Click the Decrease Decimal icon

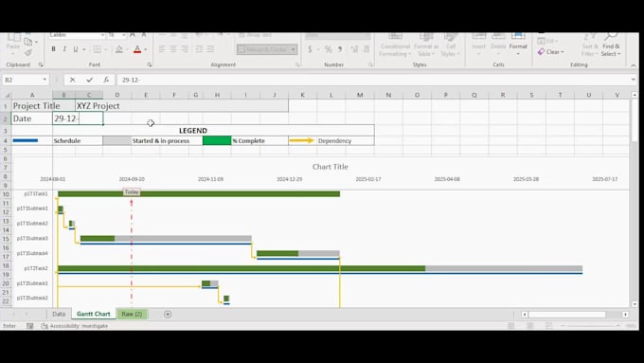[366, 49]
